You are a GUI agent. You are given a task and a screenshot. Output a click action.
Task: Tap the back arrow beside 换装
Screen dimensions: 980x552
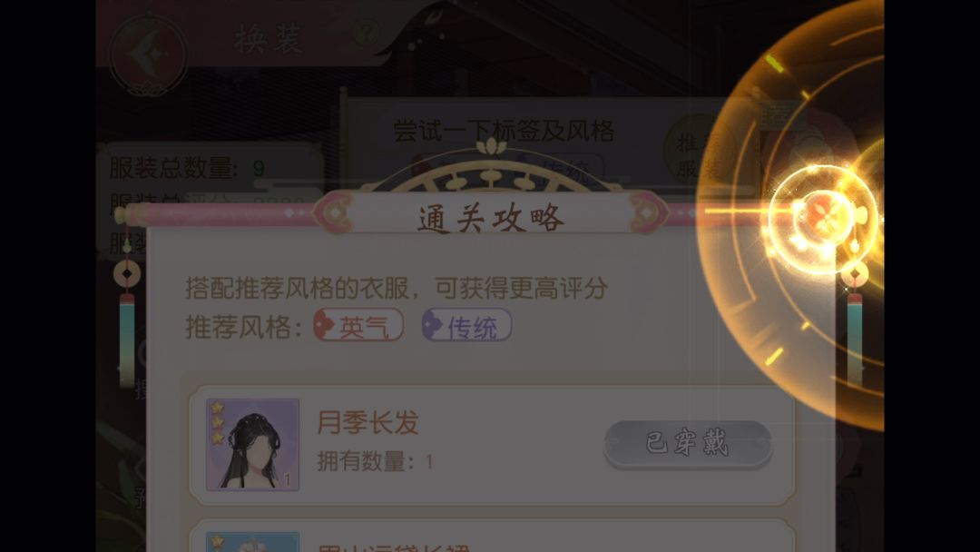[x=148, y=54]
